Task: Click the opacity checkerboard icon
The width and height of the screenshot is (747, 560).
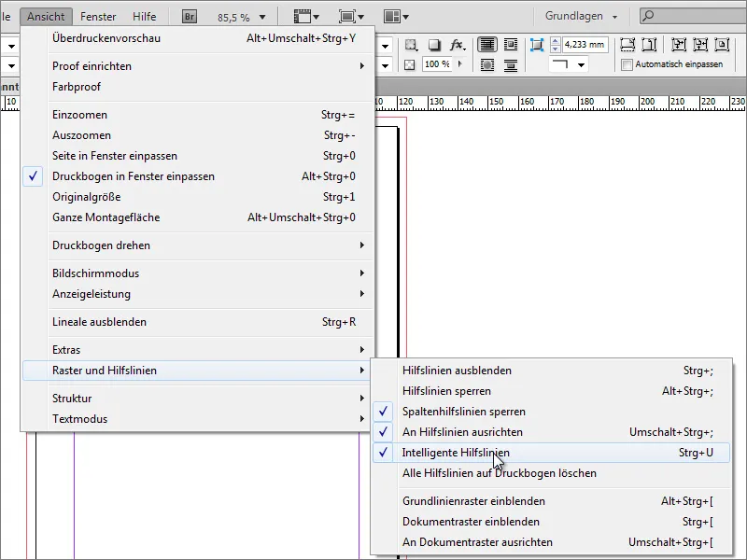Action: pos(410,64)
